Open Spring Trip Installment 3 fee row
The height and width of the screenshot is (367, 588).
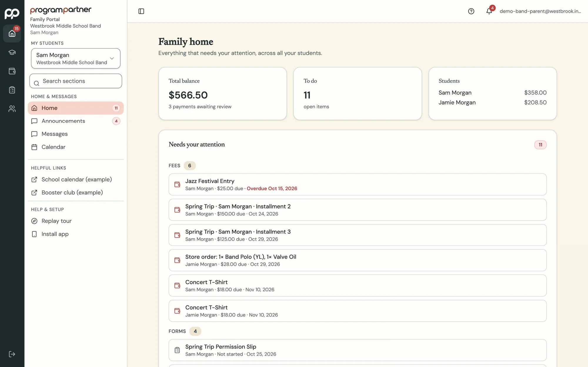pyautogui.click(x=358, y=235)
